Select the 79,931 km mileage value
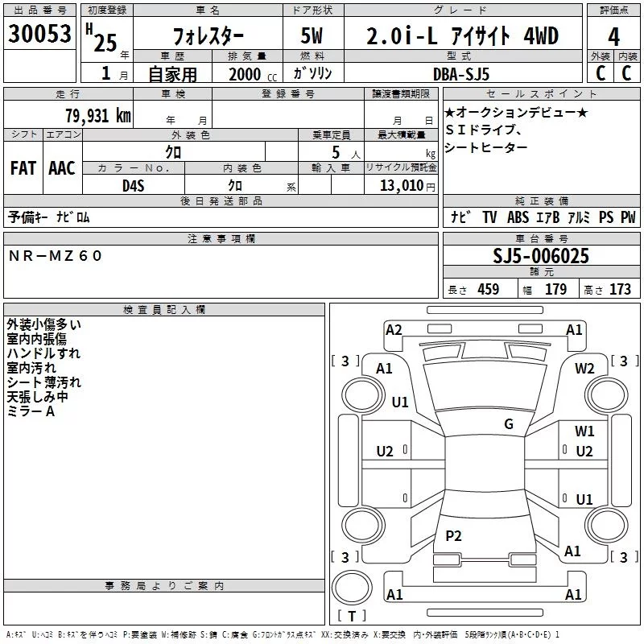Image resolution: width=644 pixels, height=644 pixels. click(x=97, y=115)
